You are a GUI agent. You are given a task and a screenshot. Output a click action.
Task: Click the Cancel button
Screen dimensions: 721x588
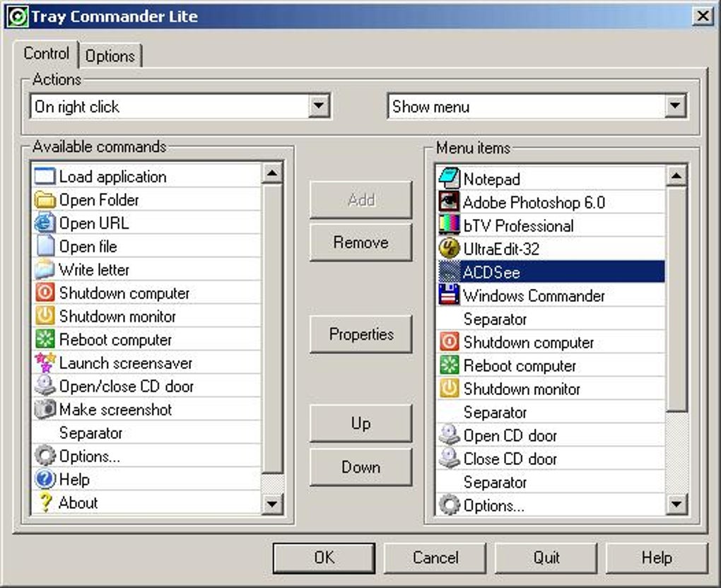click(x=435, y=558)
